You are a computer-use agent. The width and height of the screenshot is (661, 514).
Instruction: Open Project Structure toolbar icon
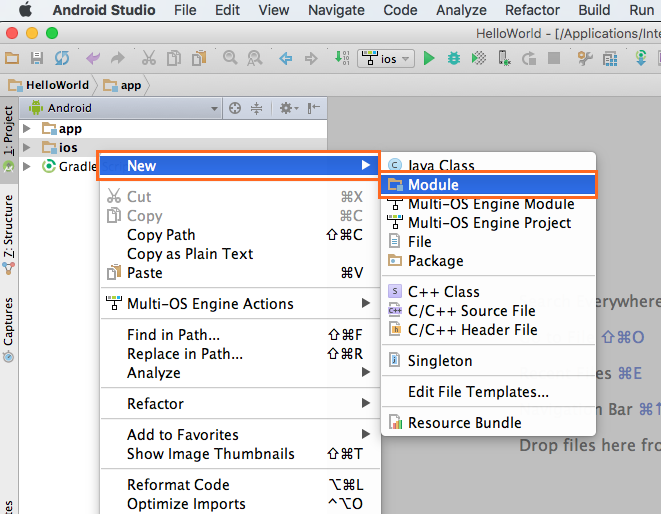pyautogui.click(x=610, y=59)
